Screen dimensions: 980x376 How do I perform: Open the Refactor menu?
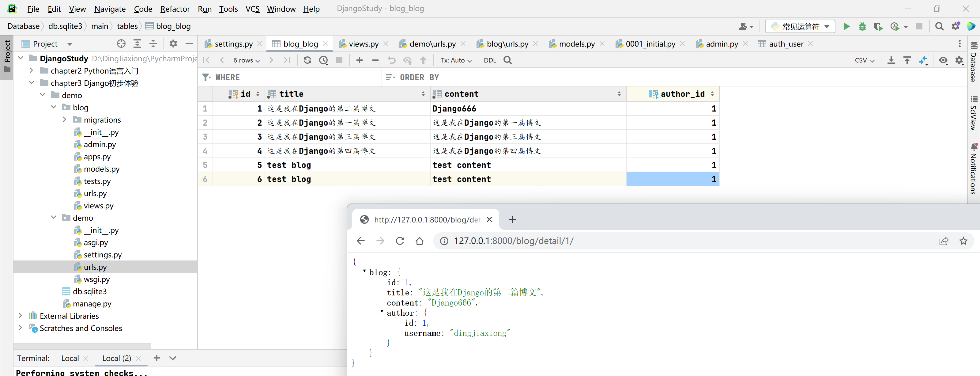(x=175, y=8)
